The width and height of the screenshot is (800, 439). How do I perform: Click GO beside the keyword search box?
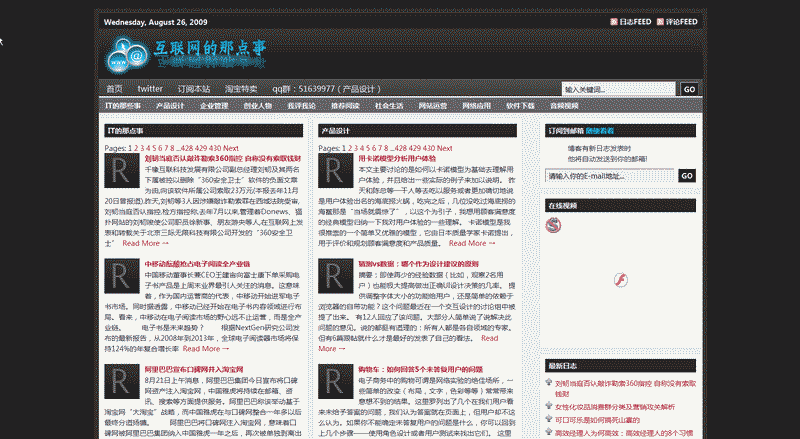pos(689,89)
